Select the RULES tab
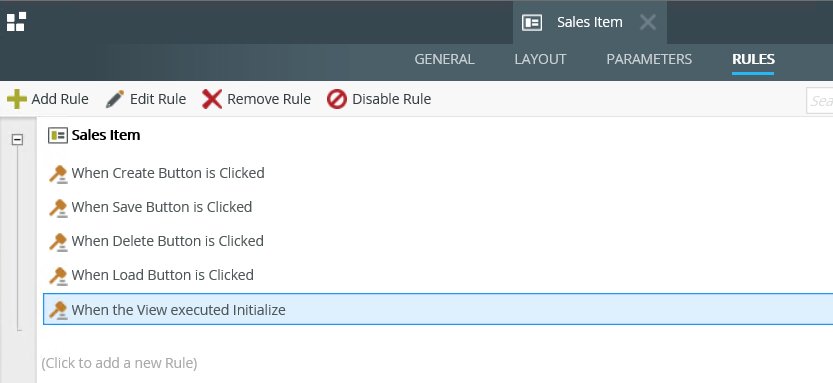The height and width of the screenshot is (383, 833). (753, 59)
